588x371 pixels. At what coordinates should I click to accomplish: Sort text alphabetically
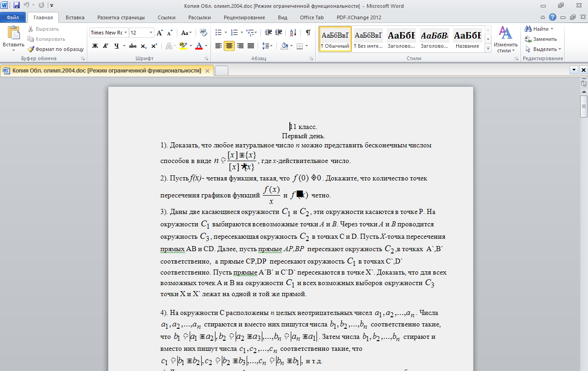point(293,33)
